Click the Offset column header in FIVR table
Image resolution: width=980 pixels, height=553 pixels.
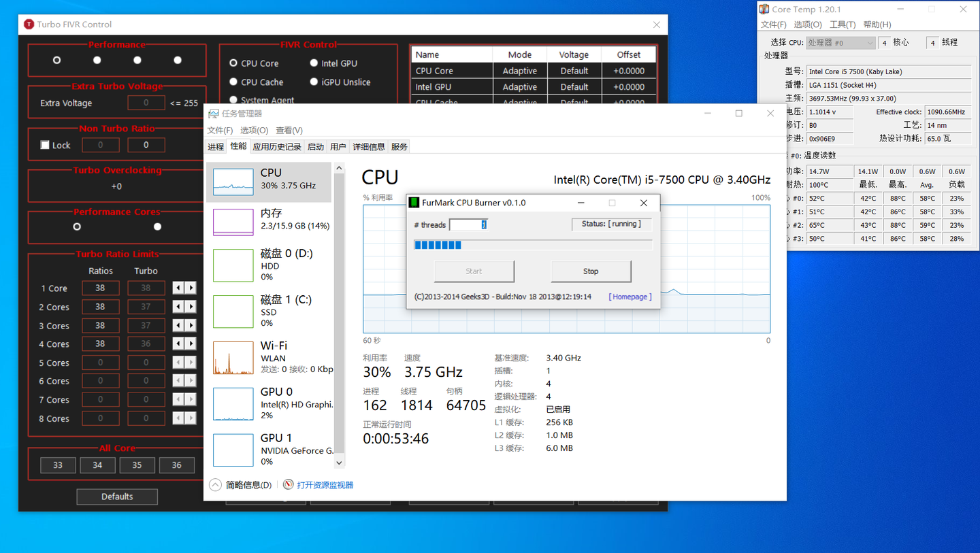629,54
